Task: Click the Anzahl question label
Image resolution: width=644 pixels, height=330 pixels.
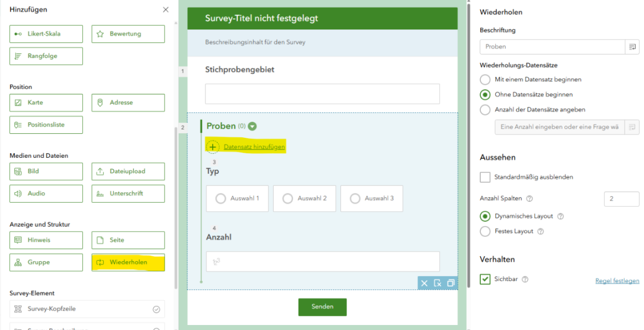Action: pos(219,237)
